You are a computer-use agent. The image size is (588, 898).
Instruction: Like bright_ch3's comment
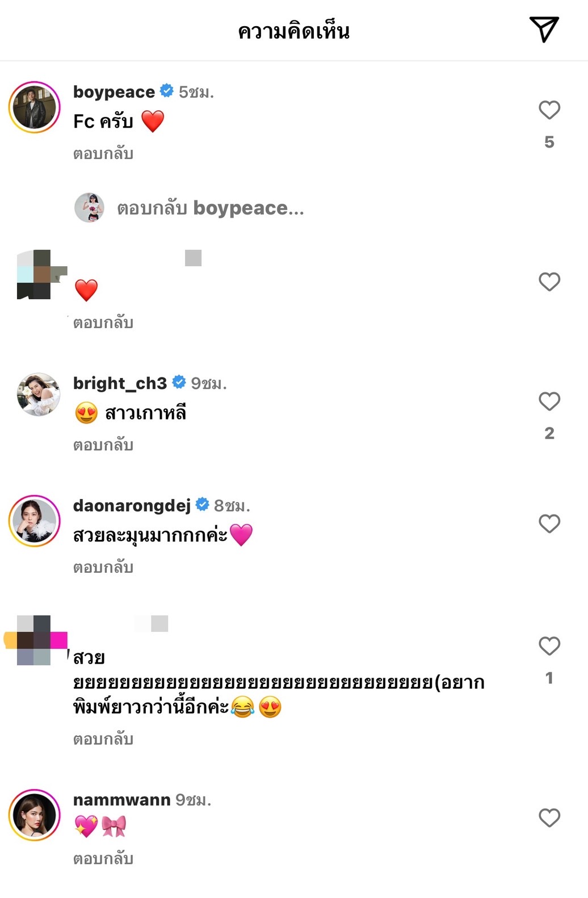pos(549,401)
